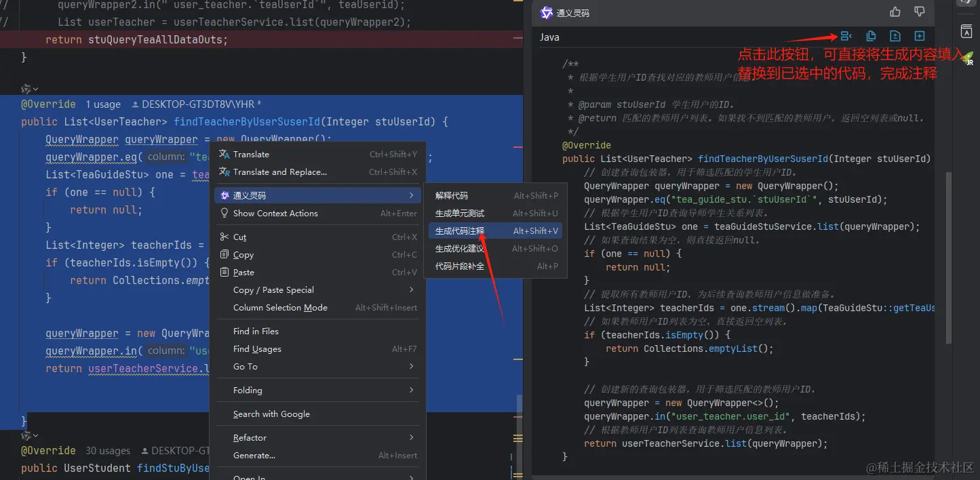
Task: Create new file from generated code icon
Action: pos(920,37)
